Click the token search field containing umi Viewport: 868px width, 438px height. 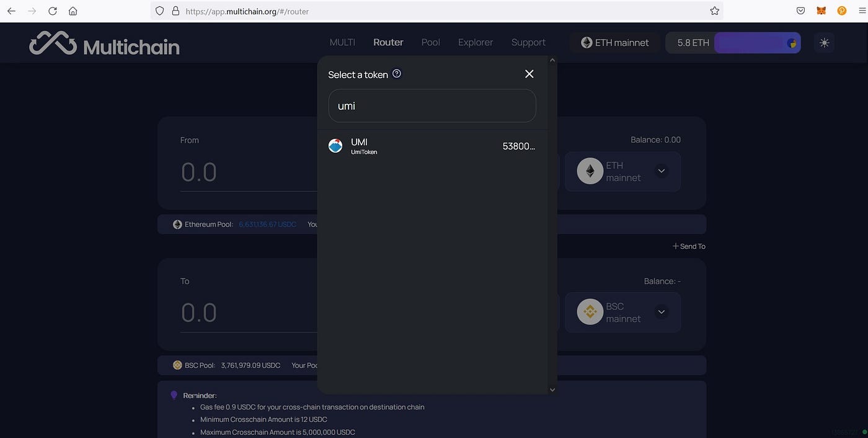[x=432, y=105]
